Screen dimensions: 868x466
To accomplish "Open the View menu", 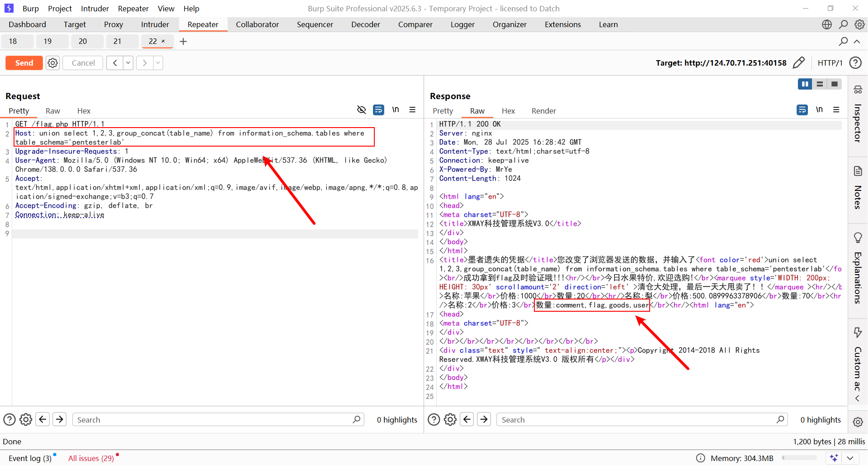I will point(166,9).
